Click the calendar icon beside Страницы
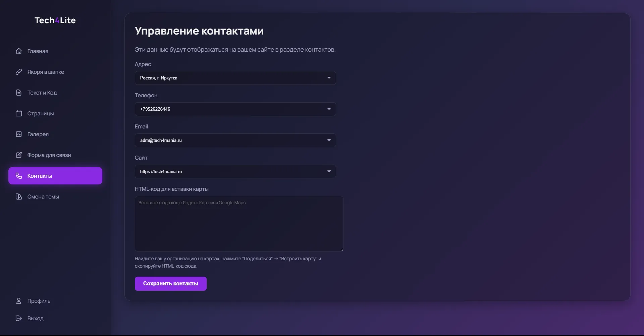 pyautogui.click(x=19, y=113)
